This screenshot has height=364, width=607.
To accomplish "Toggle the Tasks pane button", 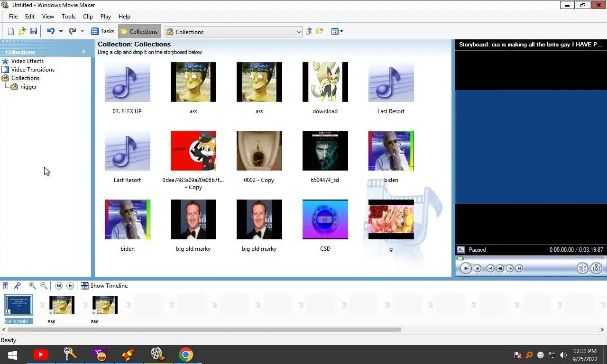I will click(x=102, y=31).
